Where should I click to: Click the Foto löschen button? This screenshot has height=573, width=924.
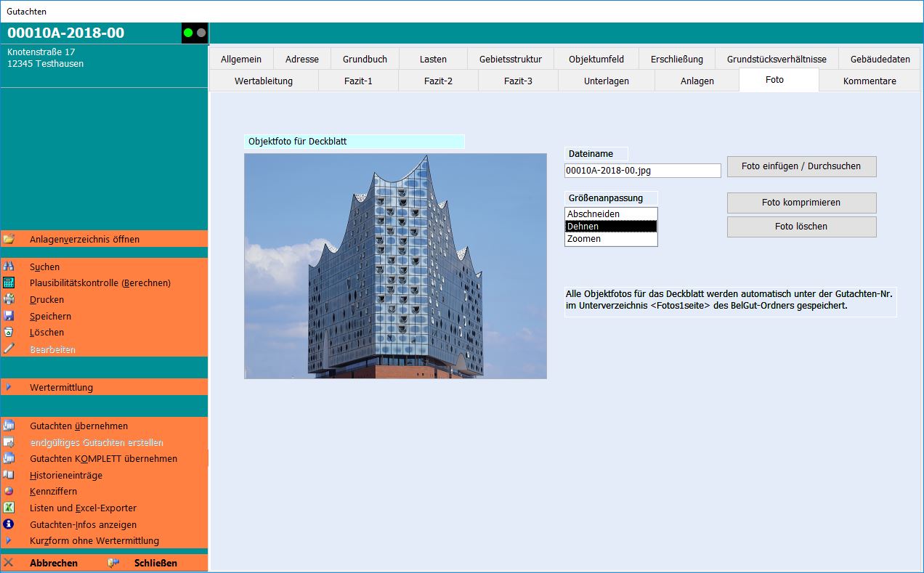tap(801, 227)
